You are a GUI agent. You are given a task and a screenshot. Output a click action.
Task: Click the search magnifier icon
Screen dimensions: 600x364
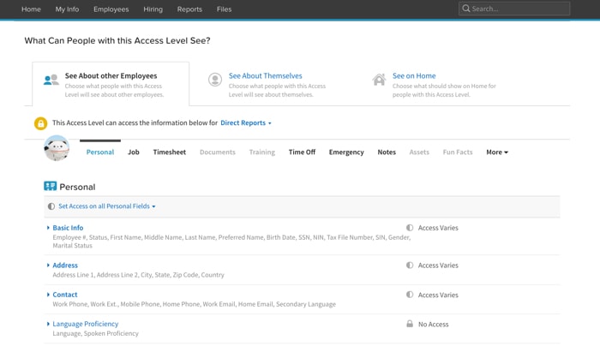click(465, 9)
